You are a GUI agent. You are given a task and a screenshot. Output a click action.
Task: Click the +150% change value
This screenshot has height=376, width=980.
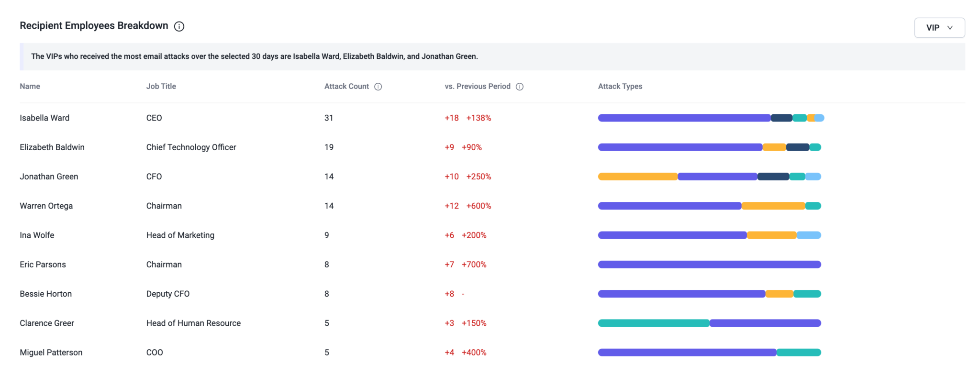pyautogui.click(x=474, y=323)
